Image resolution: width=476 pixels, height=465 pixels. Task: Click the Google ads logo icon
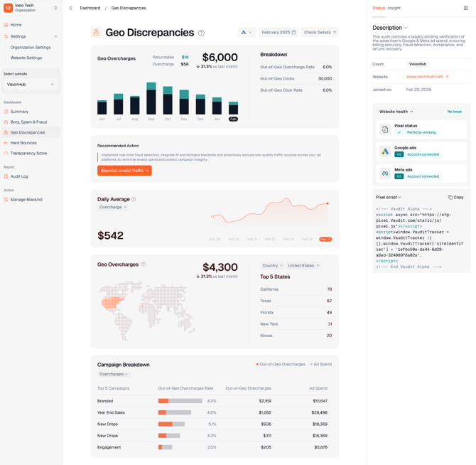pyautogui.click(x=385, y=151)
